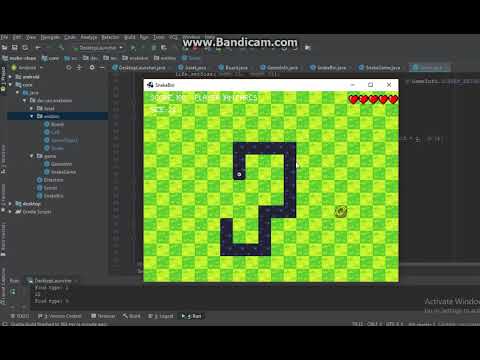Open the Build tool window
Viewport: 480px width, 360px height.
(131, 316)
